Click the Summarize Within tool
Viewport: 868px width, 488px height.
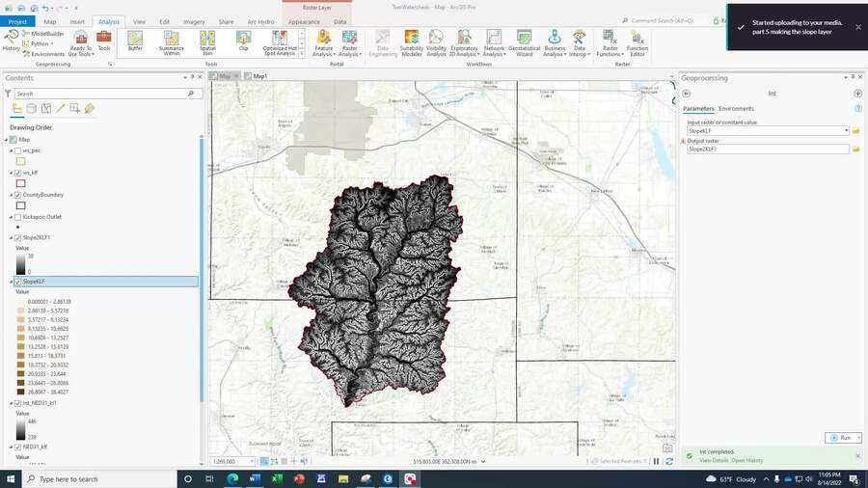(172, 41)
